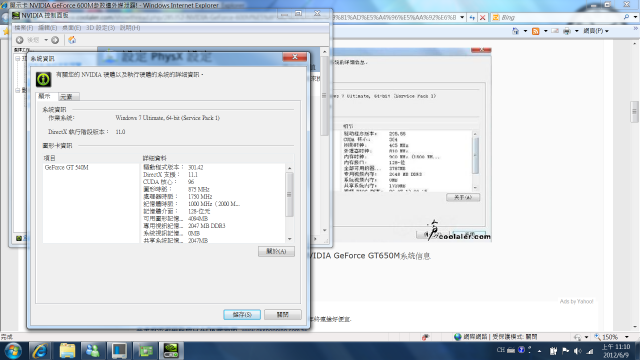Open 桌面 menu in NVIDIA Control Panel
The image size is (640, 360).
pos(71,28)
